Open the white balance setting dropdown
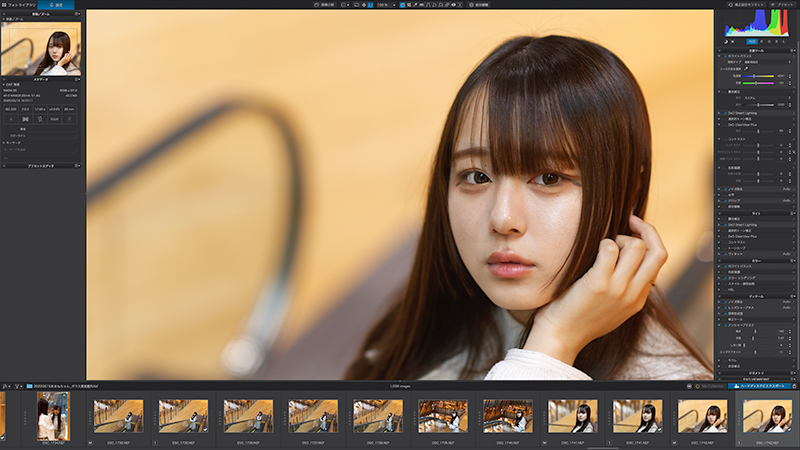This screenshot has width=800, height=450. point(767,62)
